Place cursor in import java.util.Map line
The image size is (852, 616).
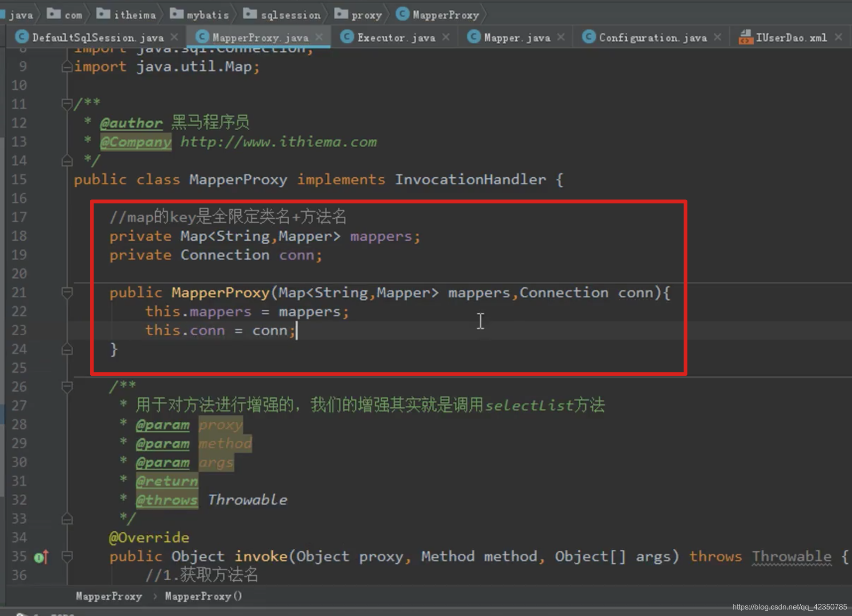click(x=167, y=67)
